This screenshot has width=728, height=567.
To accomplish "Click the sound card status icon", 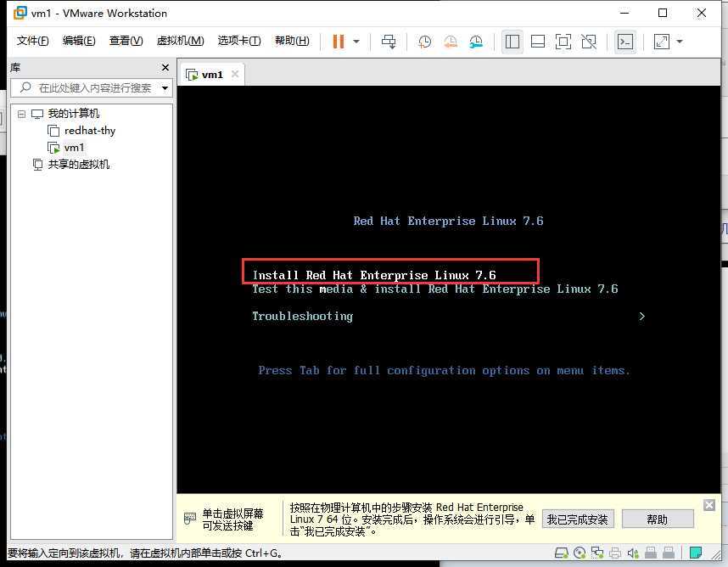I will [633, 553].
